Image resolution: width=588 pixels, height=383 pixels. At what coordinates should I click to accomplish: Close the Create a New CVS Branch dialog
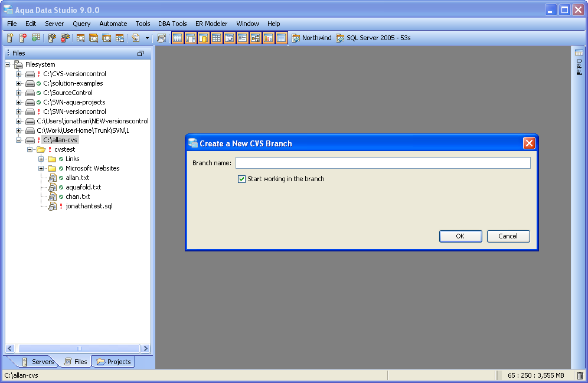tap(529, 143)
